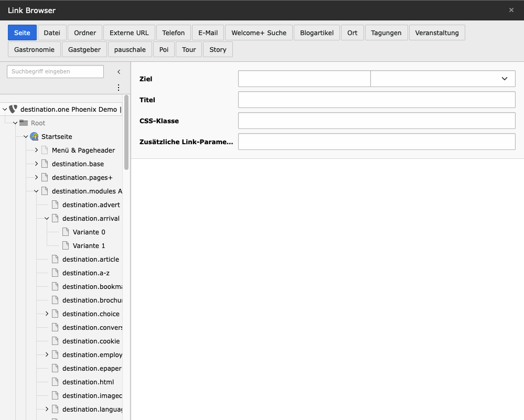Click the page icon beside destination.a-z

[x=55, y=273]
